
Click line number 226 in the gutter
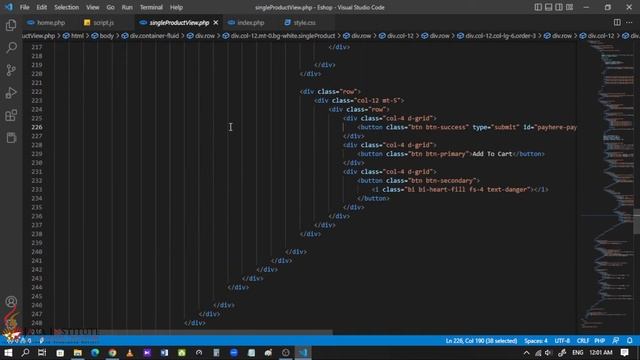pos(37,127)
